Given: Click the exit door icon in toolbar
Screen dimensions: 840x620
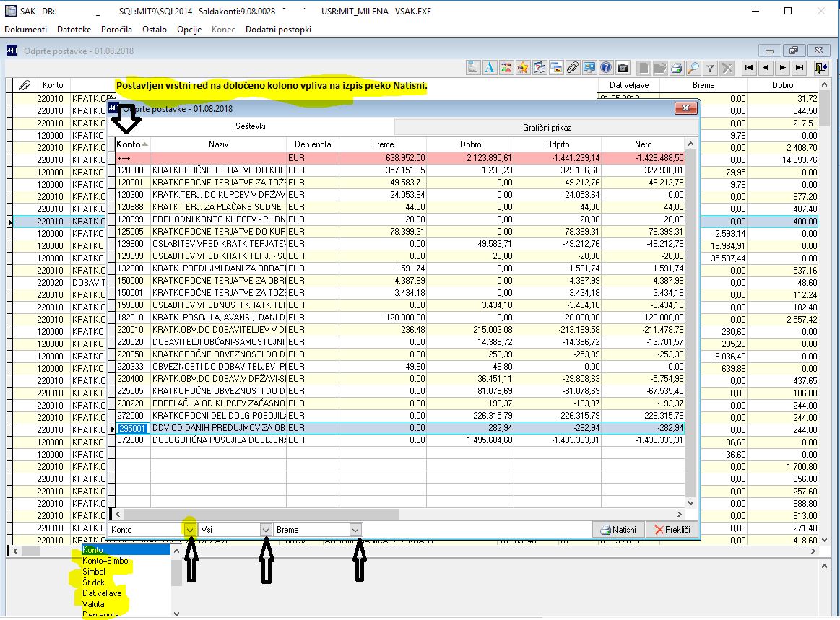Looking at the screenshot, I should [821, 67].
